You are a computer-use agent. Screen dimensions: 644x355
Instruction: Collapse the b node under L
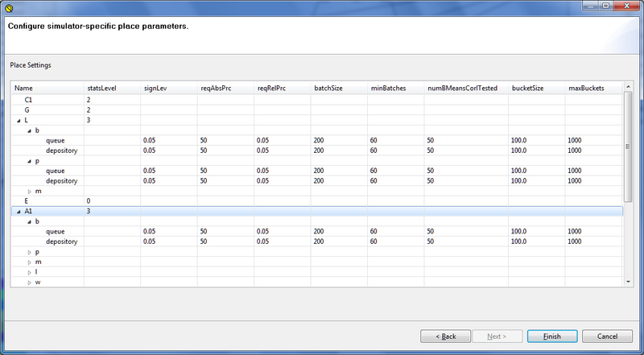coord(28,130)
